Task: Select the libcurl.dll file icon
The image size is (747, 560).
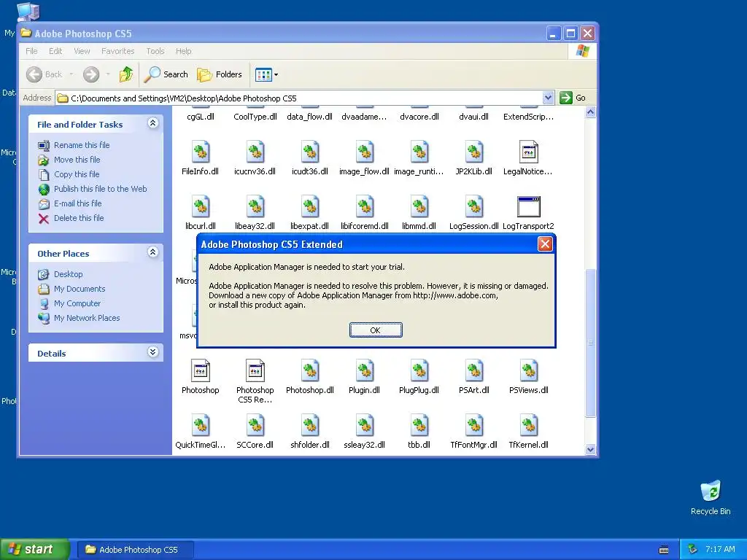Action: [x=200, y=206]
